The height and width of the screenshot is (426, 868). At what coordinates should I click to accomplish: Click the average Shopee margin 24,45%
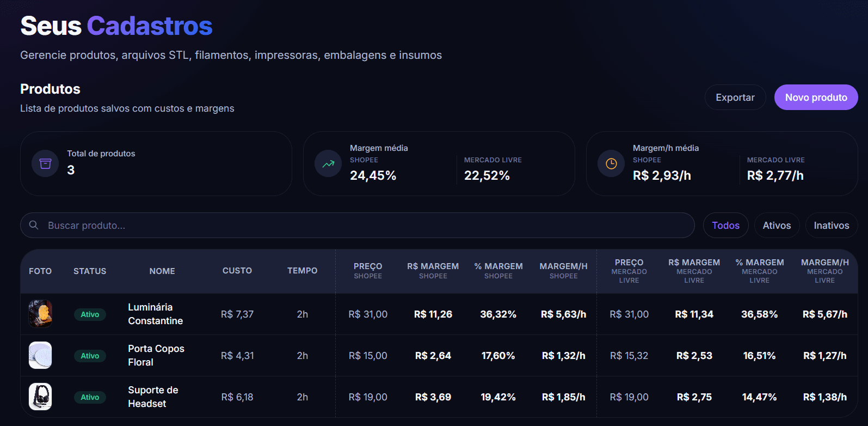tap(373, 175)
